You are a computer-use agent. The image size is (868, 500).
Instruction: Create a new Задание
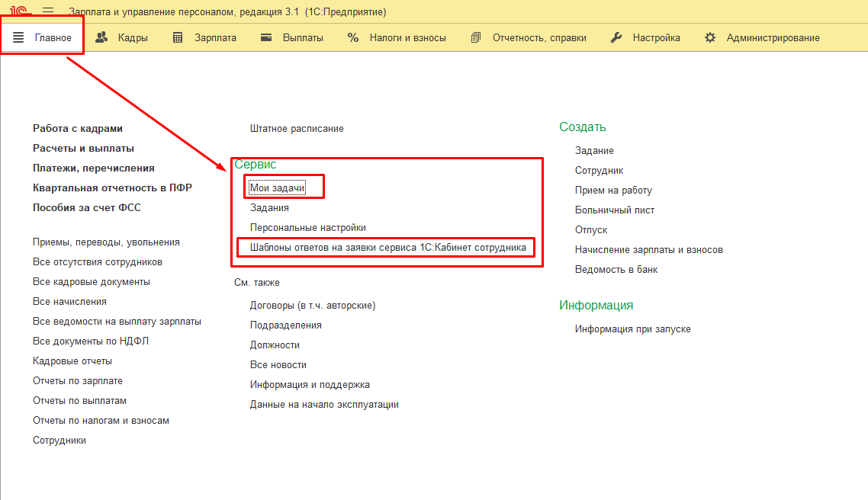click(x=594, y=150)
